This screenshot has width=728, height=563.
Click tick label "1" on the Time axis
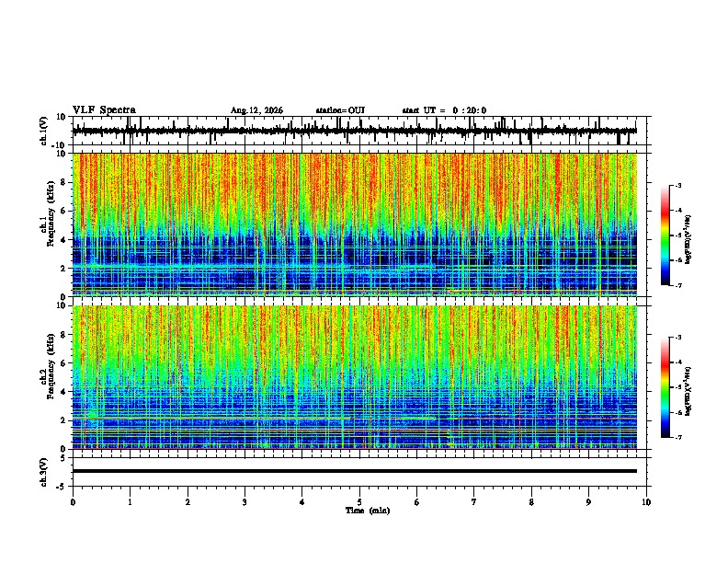click(x=130, y=502)
